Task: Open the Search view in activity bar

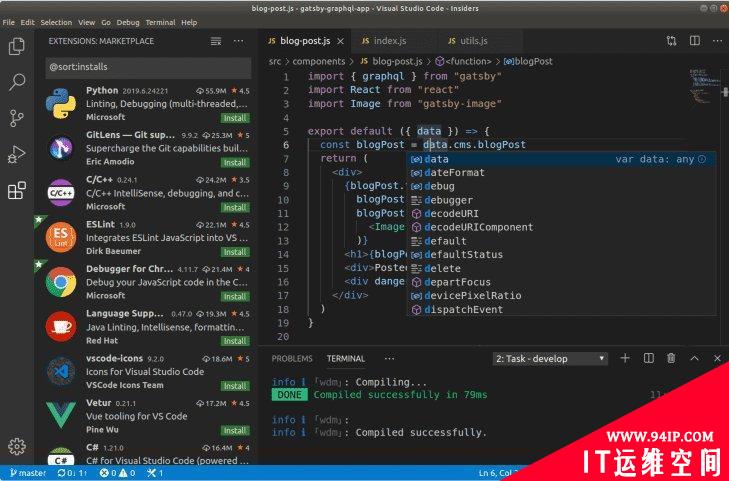Action: point(17,82)
